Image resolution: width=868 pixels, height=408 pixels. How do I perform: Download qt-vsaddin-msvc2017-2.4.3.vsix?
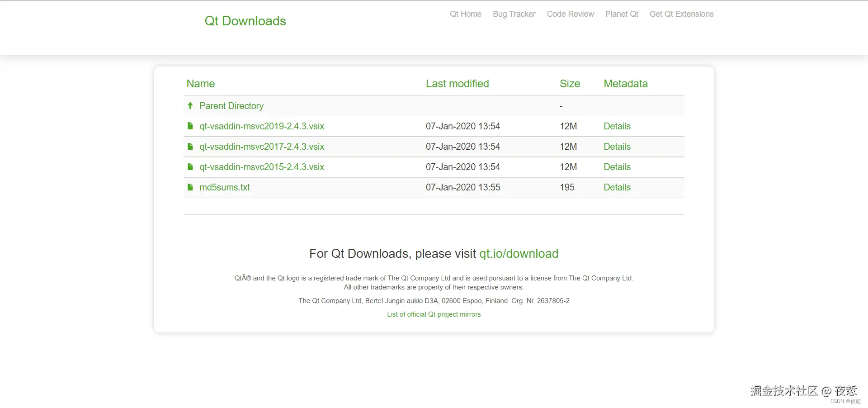(262, 147)
